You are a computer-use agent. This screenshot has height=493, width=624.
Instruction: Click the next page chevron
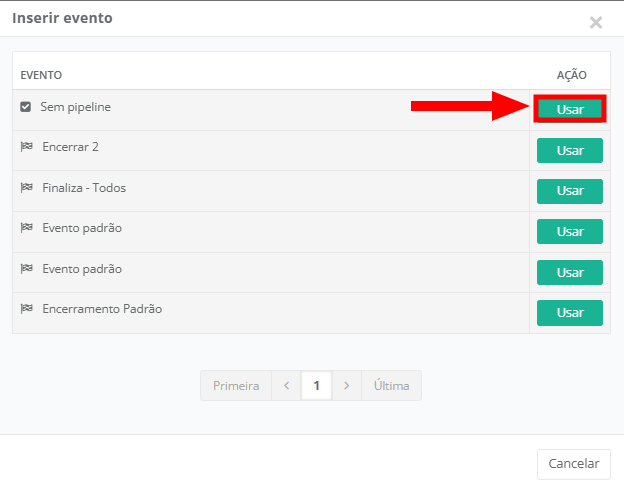(346, 386)
